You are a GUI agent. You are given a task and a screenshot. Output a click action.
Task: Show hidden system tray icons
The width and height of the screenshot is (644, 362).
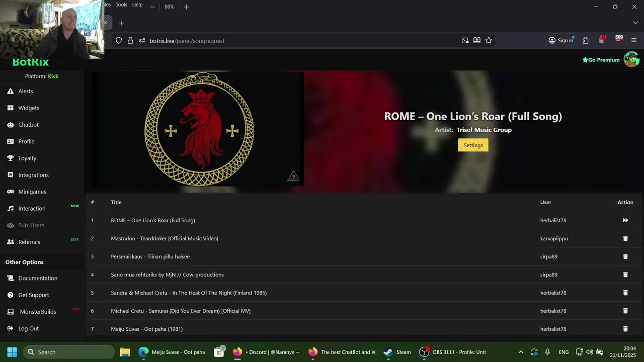(521, 352)
